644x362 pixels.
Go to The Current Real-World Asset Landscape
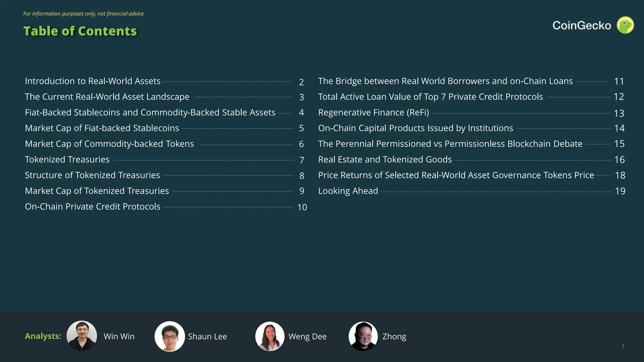(107, 97)
